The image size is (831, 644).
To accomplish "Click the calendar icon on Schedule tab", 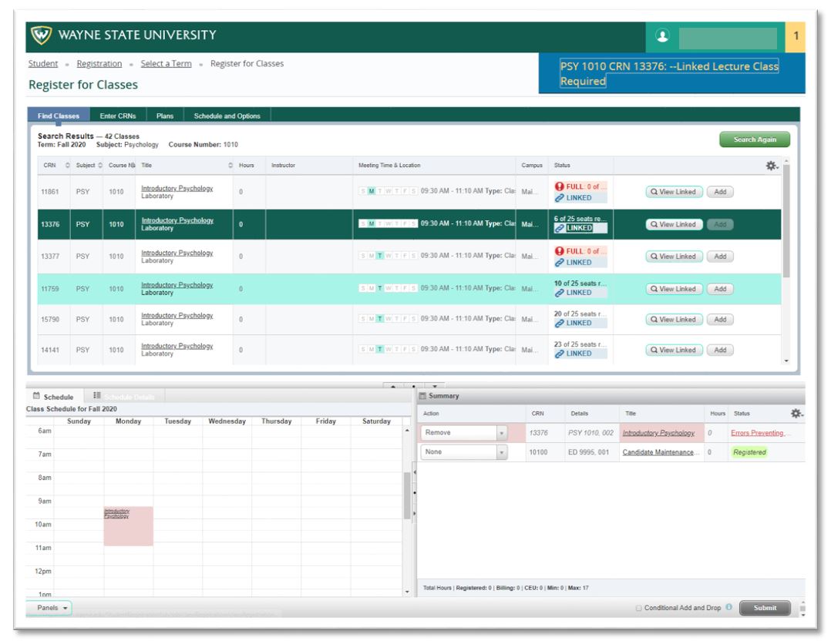I will 36,396.
